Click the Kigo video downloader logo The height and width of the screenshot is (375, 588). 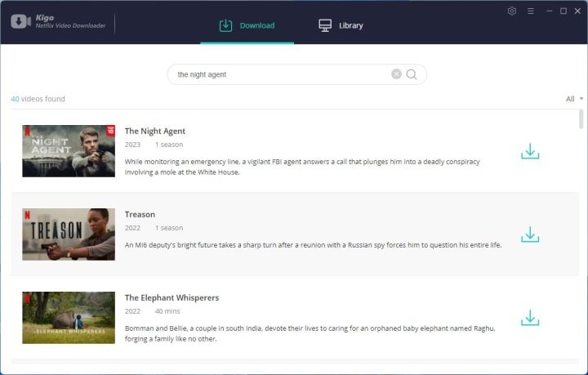[x=59, y=21]
